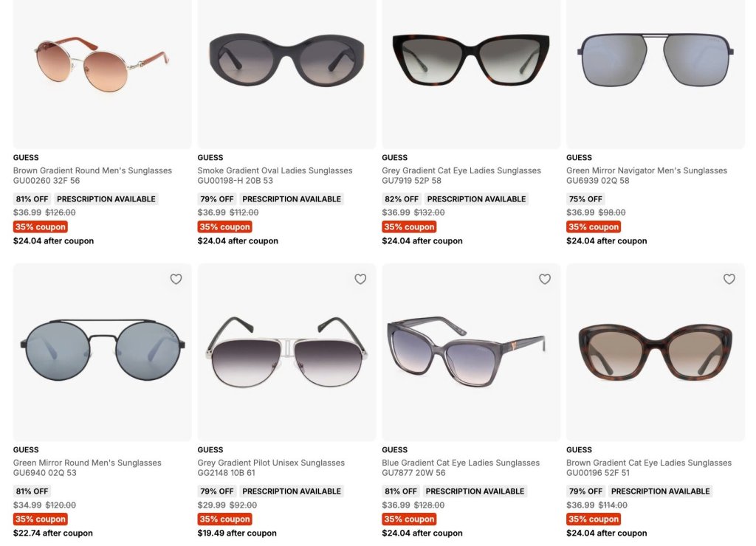View Smoke Gradient Oval Ladies sunglasses photo
The image size is (756, 546).
[286, 74]
